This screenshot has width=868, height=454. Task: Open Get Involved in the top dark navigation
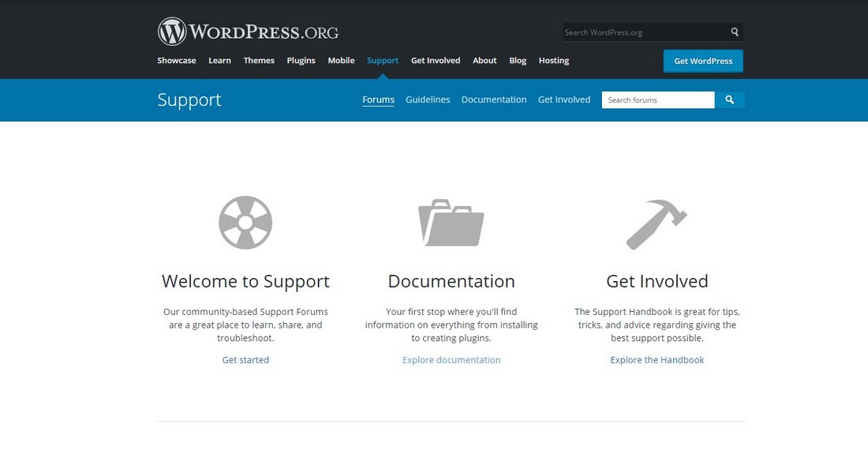[436, 60]
